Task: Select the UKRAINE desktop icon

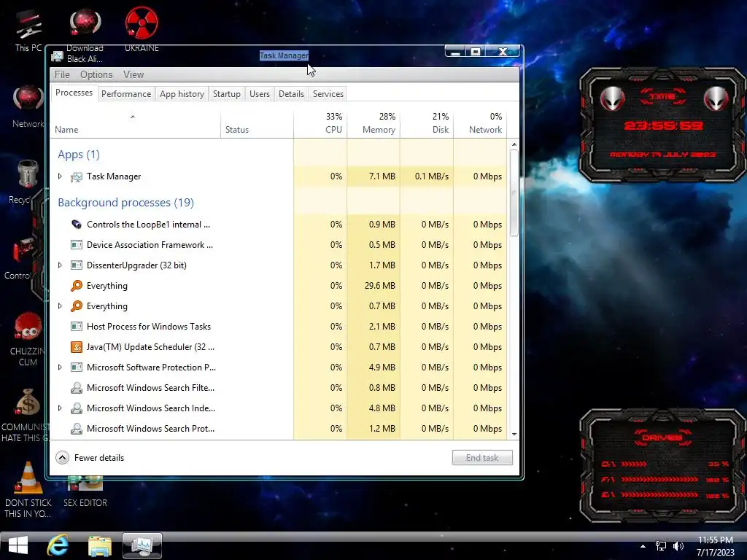Action: tap(142, 29)
